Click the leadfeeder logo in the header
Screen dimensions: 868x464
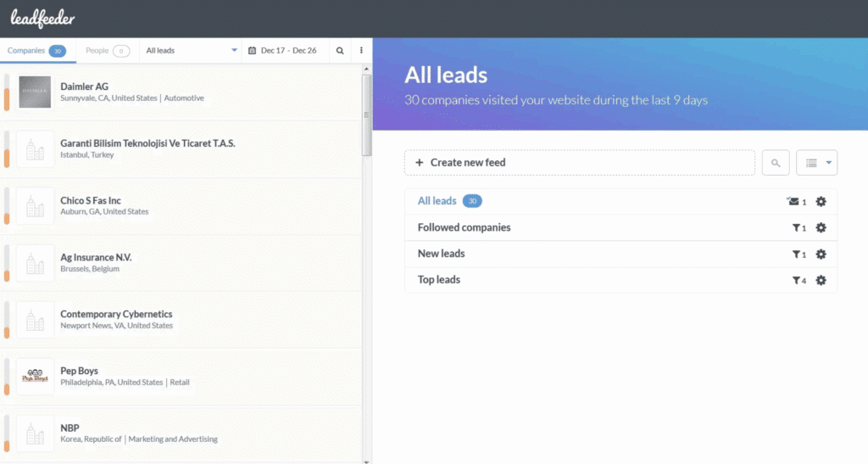tap(42, 19)
